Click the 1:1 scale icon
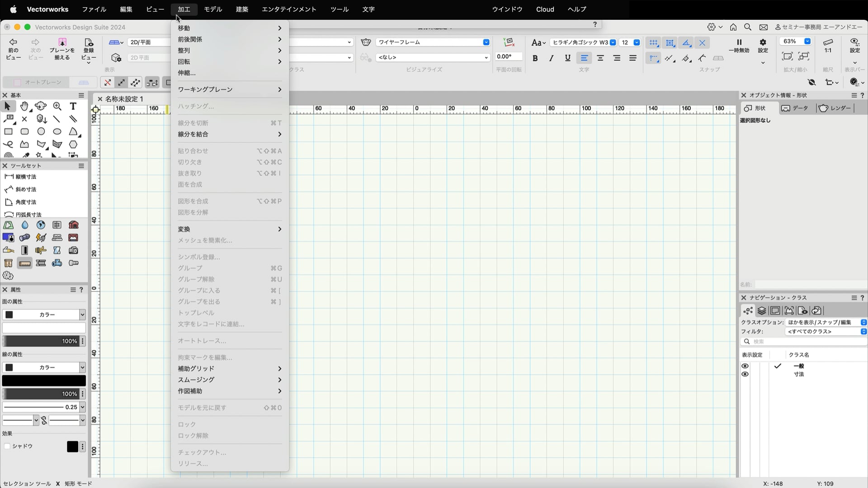Image resolution: width=868 pixels, height=488 pixels. point(828,46)
